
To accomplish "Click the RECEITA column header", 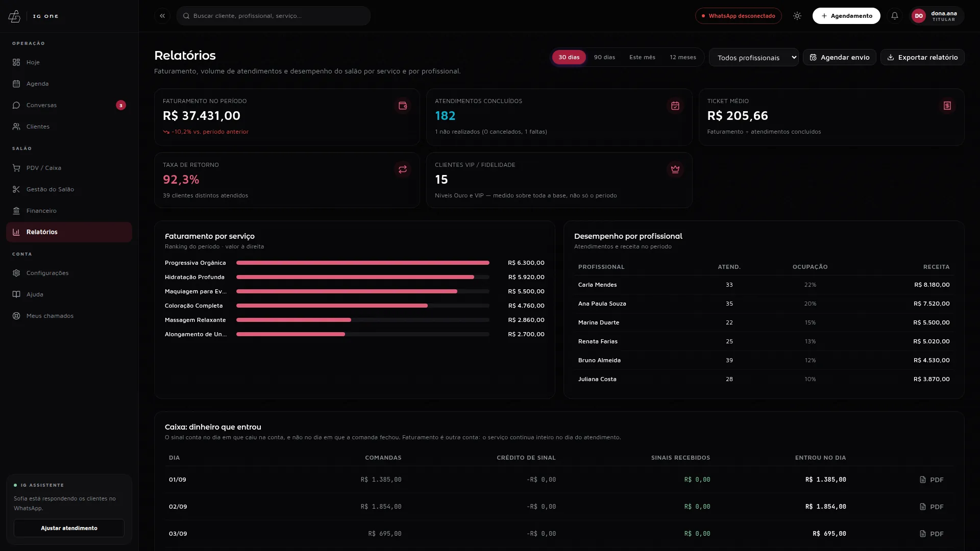I will point(936,267).
